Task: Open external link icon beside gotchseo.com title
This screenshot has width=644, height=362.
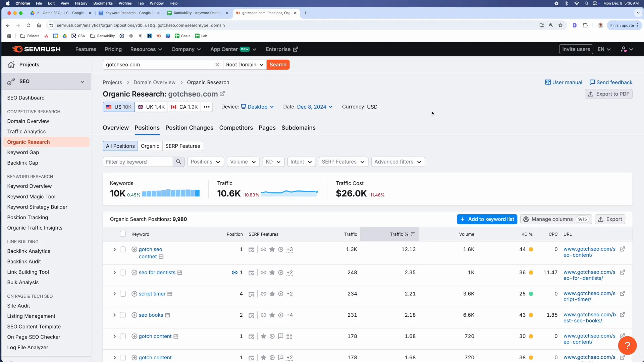Action: tap(222, 94)
